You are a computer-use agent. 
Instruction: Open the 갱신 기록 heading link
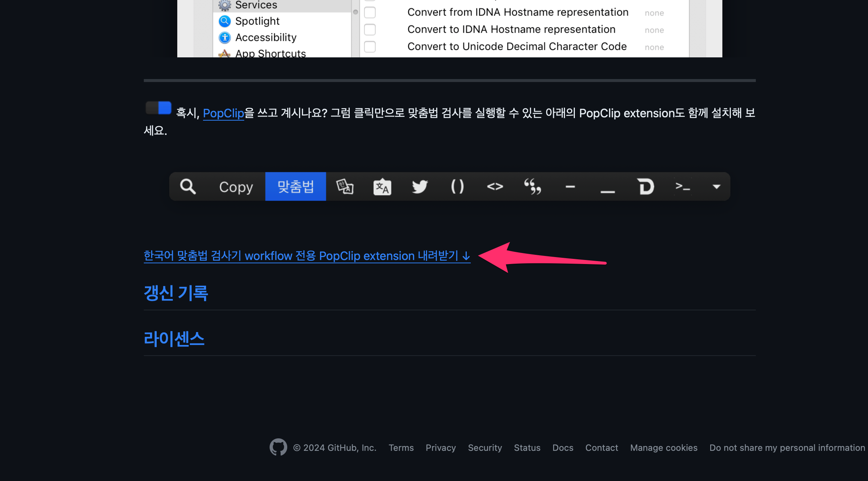[x=176, y=293]
